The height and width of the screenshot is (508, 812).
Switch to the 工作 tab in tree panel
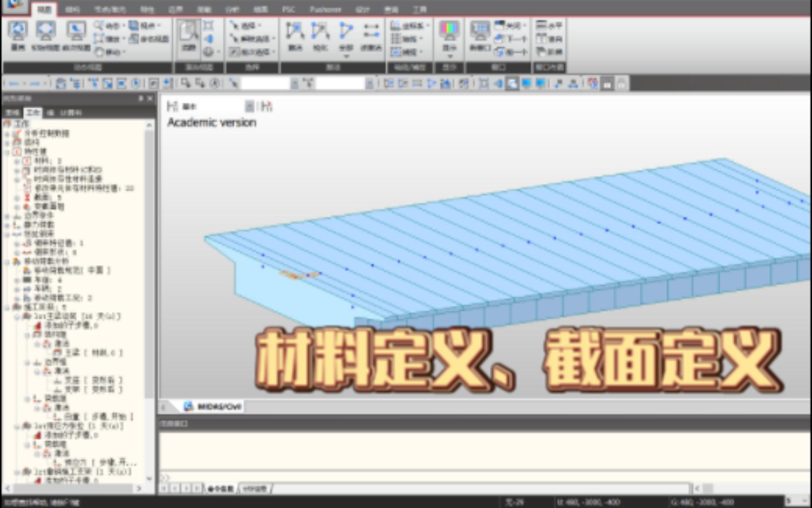coord(32,113)
